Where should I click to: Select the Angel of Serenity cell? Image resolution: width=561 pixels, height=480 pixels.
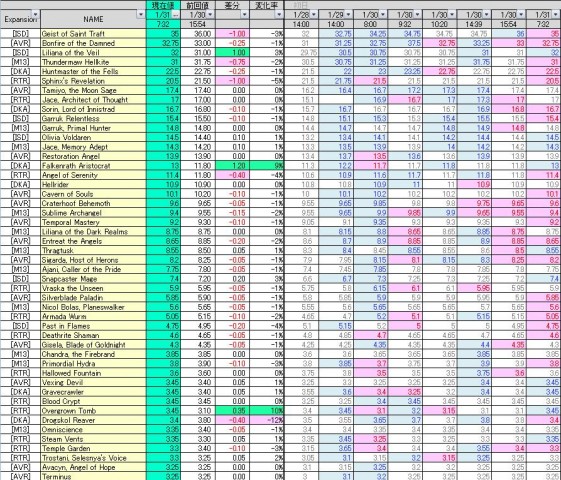click(93, 175)
